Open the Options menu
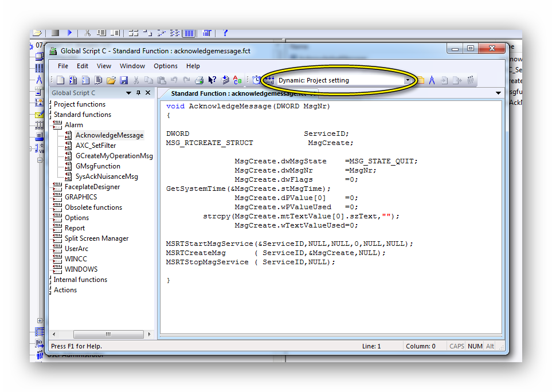Viewport: 552px width, 392px height. pyautogui.click(x=165, y=66)
